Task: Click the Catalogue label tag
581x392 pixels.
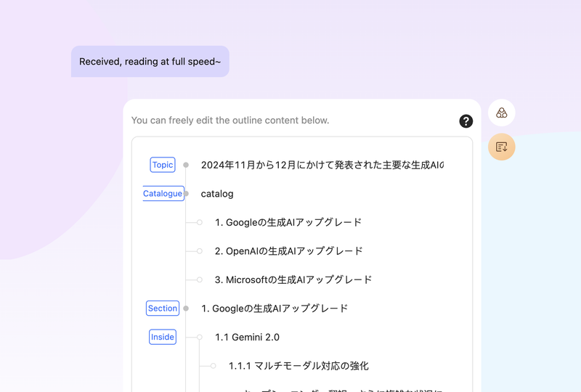Action: pyautogui.click(x=163, y=194)
